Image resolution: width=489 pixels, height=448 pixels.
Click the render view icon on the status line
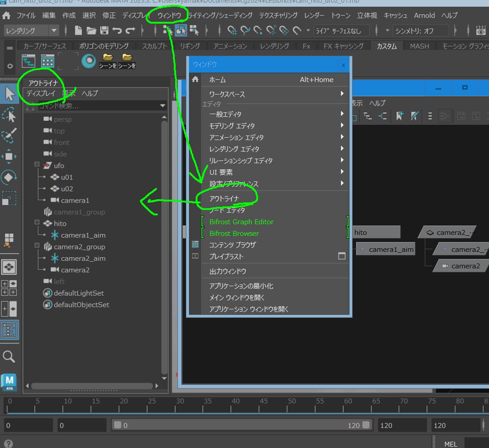pos(481,31)
